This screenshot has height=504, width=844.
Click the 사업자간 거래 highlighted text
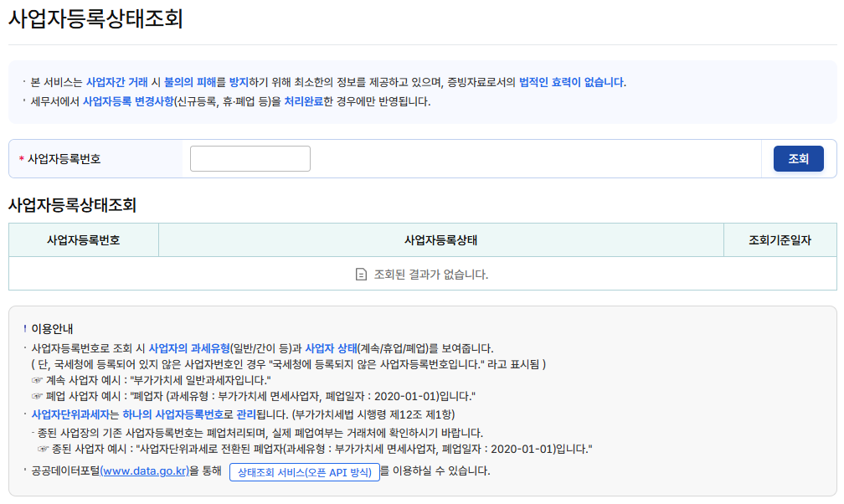(117, 82)
